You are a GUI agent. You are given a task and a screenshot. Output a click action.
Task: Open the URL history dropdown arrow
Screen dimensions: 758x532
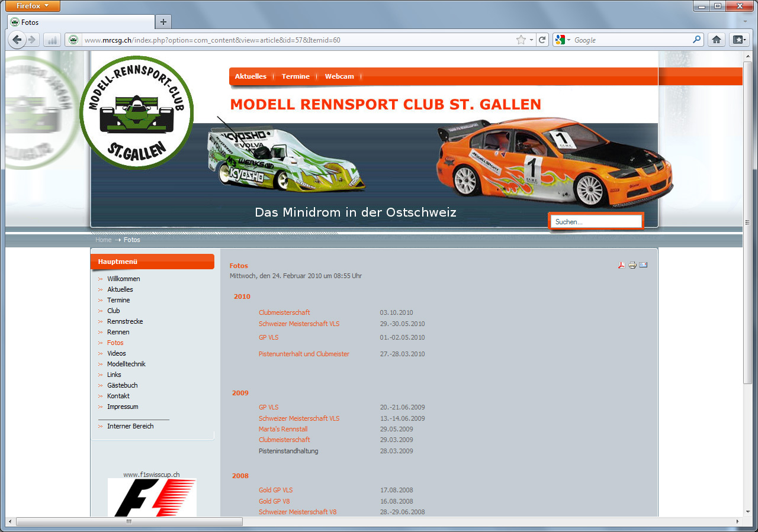coord(531,40)
